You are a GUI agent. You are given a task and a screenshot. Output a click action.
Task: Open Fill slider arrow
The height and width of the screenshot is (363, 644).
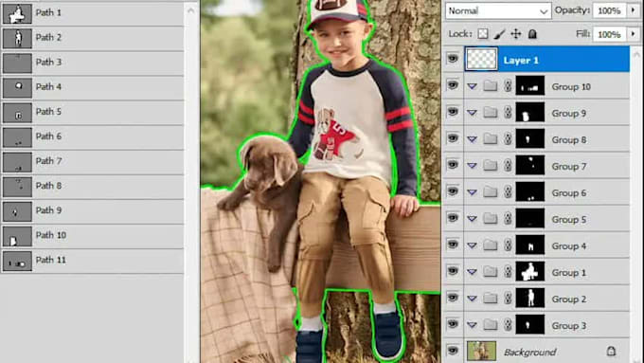[x=634, y=34]
